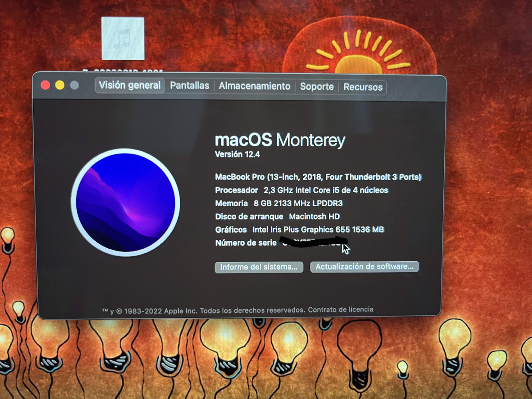The width and height of the screenshot is (532, 399).
Task: Go to the Soporte tab
Action: pos(317,87)
